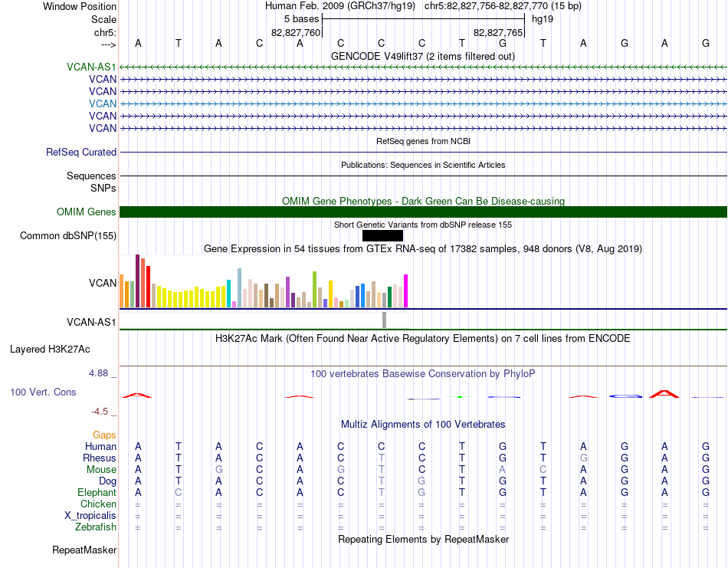The width and height of the screenshot is (728, 568).
Task: Click the gray VCAN-AS1 expression bar
Action: point(384,320)
